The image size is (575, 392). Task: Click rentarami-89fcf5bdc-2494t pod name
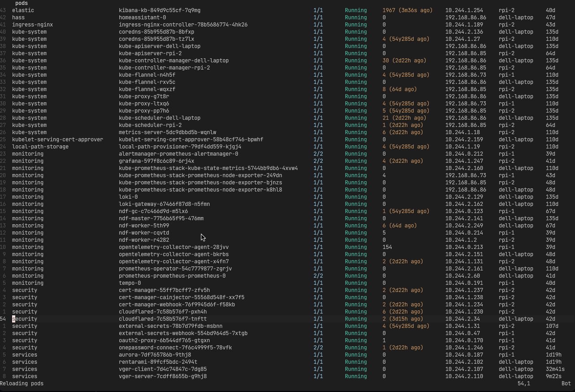tap(158, 362)
